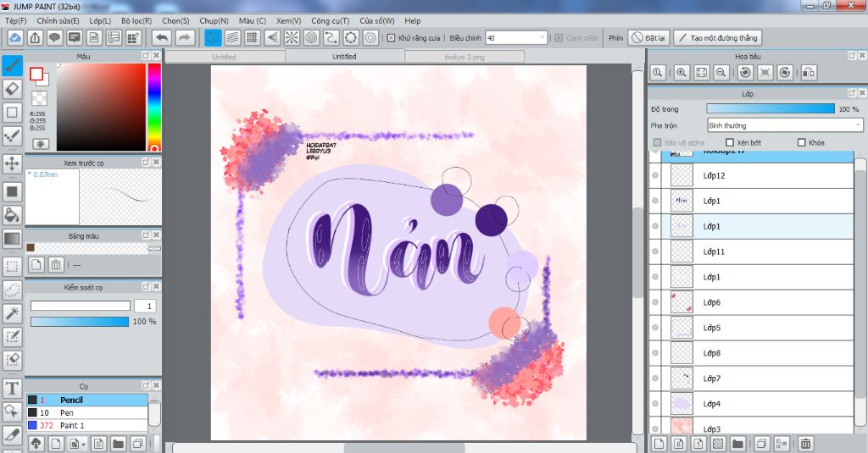Select the Bucket fill tool
Image resolution: width=868 pixels, height=453 pixels.
tap(12, 215)
